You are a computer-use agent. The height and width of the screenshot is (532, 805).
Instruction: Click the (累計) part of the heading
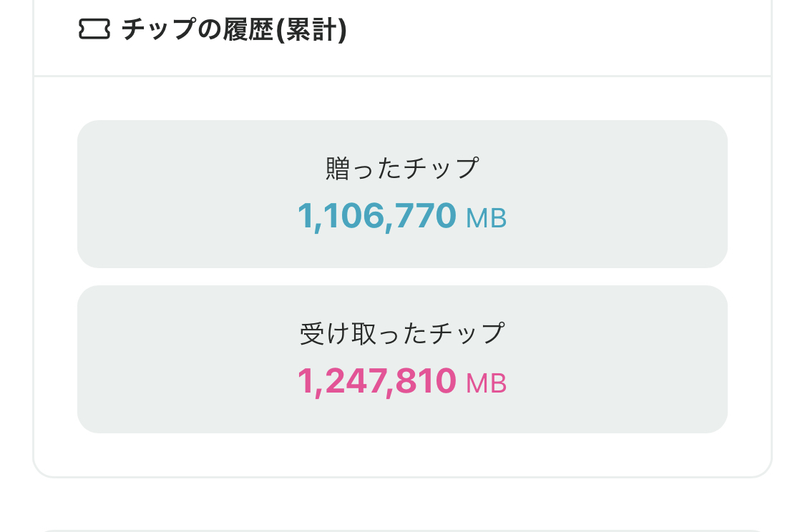click(x=312, y=29)
